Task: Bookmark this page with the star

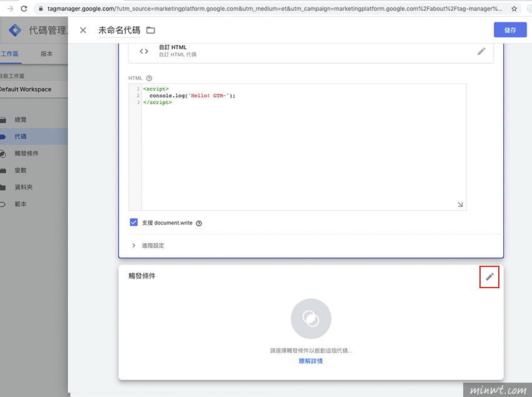Action: pyautogui.click(x=514, y=9)
